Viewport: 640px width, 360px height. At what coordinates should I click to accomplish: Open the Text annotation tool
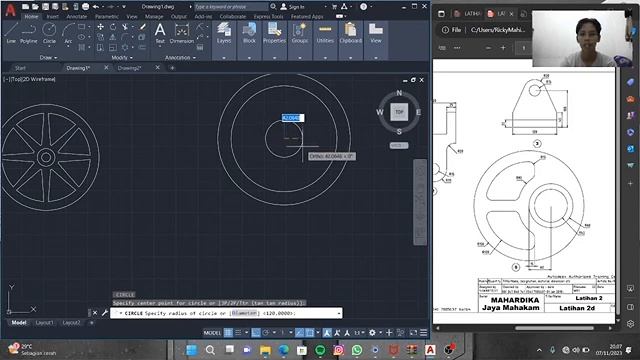coord(160,33)
